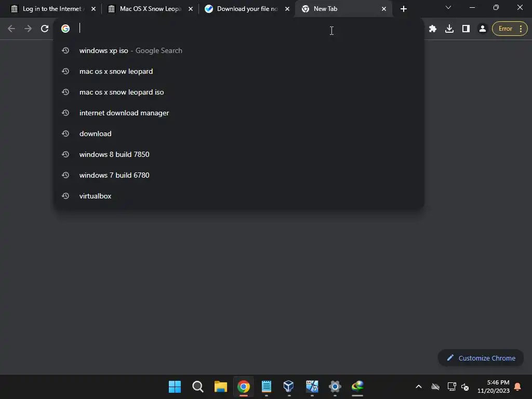532x399 pixels.
Task: Click the Chrome taskbar icon
Action: pyautogui.click(x=244, y=387)
